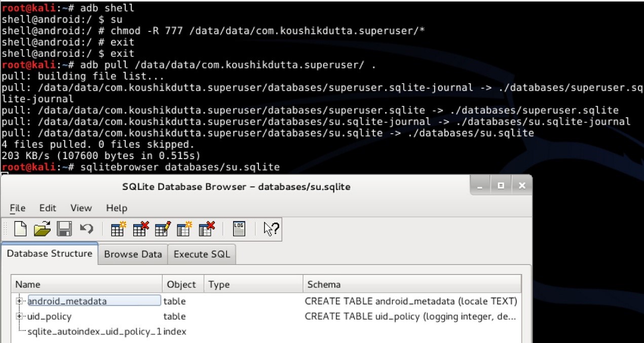Click the Delete Index toolbar icon

click(x=207, y=229)
